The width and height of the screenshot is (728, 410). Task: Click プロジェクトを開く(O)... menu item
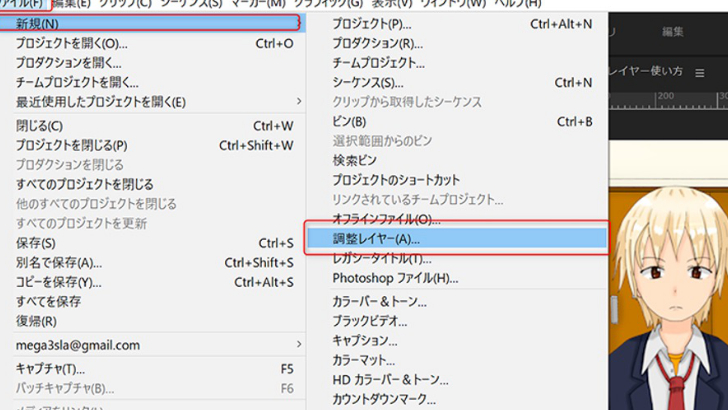click(72, 43)
